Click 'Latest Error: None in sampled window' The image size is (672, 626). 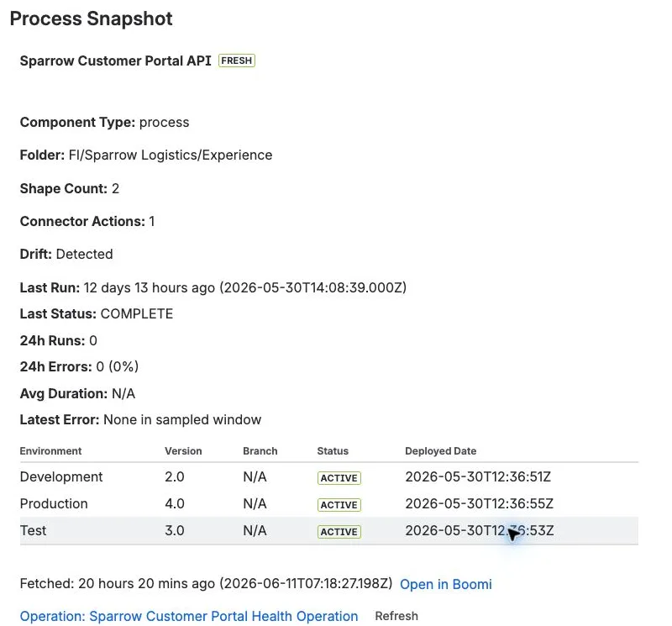140,420
